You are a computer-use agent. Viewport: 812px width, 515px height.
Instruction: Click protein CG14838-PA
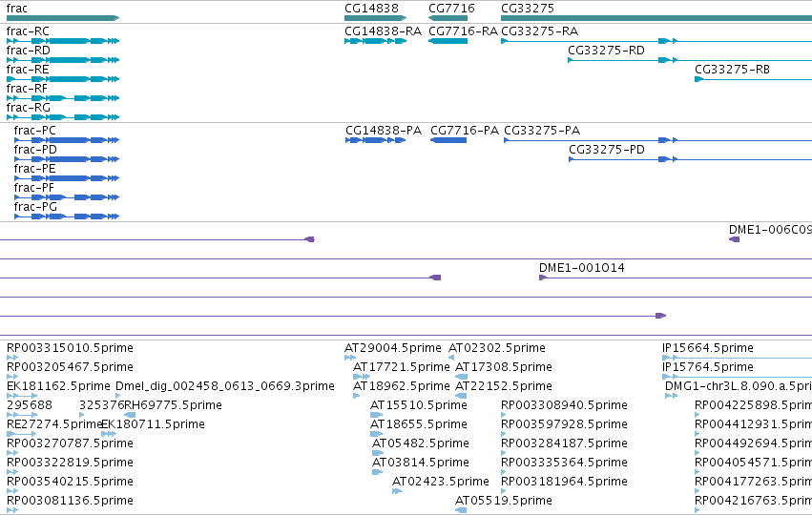(x=375, y=140)
